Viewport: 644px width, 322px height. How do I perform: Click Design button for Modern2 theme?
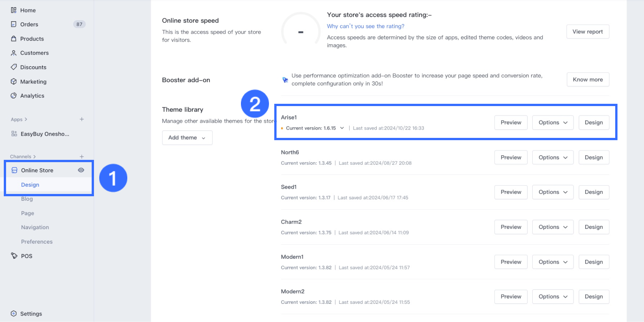tap(594, 297)
